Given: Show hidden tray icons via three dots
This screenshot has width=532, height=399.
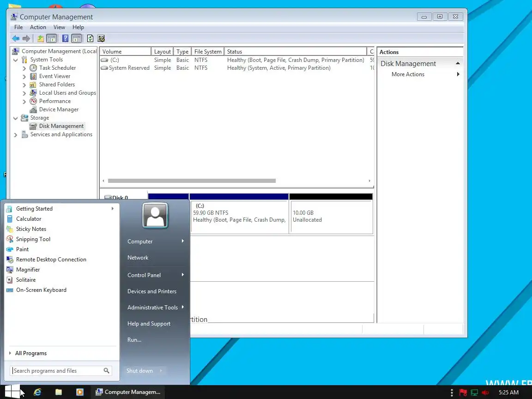Looking at the screenshot, I should pos(452,393).
